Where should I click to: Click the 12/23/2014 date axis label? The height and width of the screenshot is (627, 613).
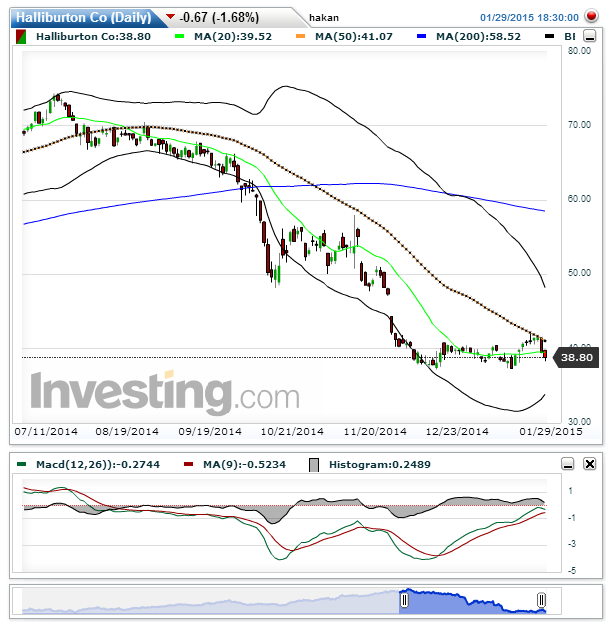pos(457,432)
